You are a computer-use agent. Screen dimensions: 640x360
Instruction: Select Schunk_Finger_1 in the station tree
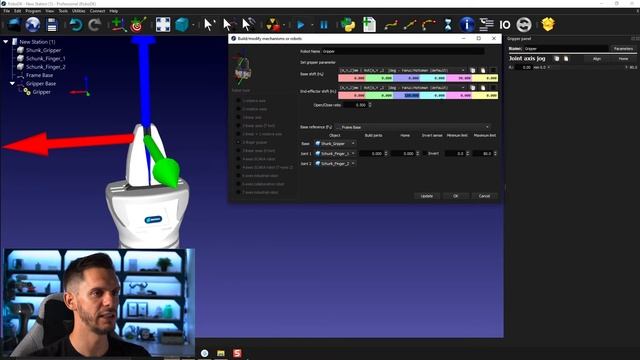45,58
